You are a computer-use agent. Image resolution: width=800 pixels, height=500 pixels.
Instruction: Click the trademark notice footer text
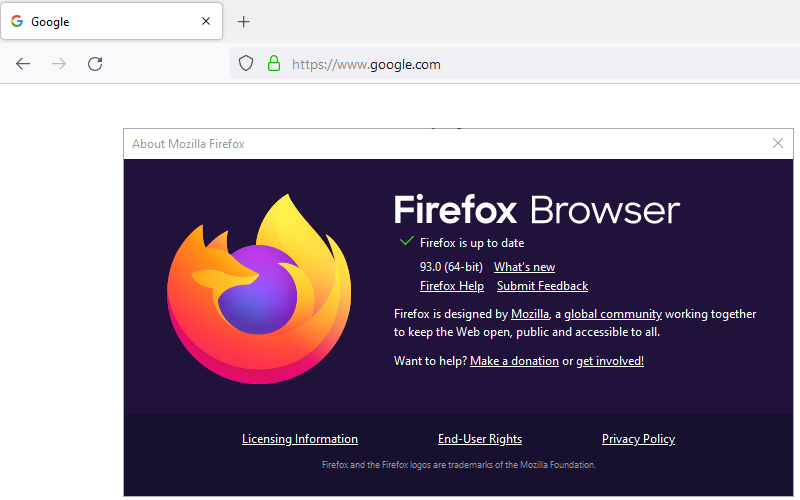pyautogui.click(x=459, y=465)
